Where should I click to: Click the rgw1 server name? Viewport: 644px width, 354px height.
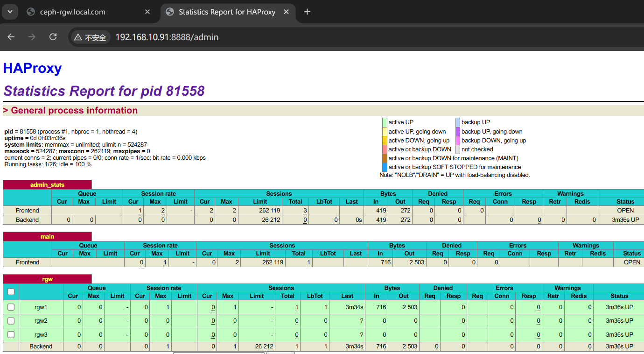(x=41, y=307)
